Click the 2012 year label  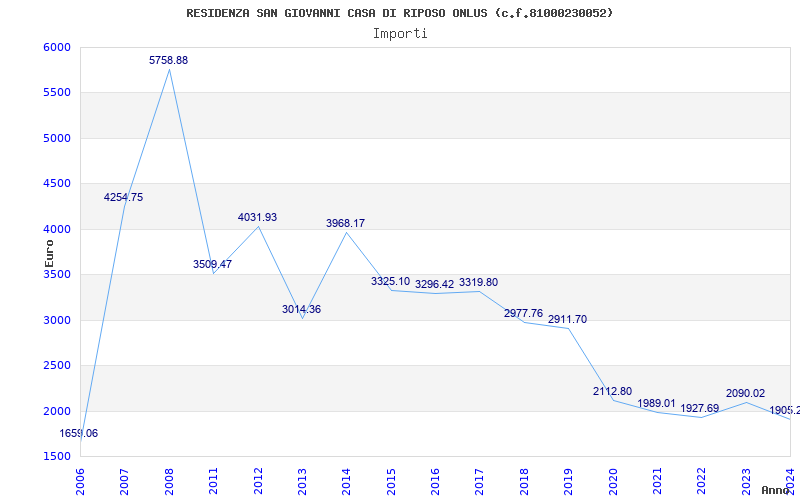click(258, 482)
